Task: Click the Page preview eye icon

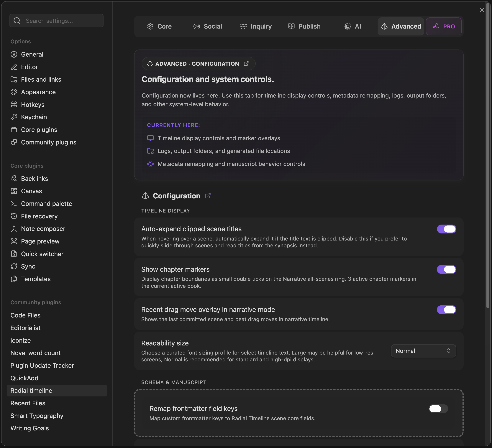Action: [x=14, y=241]
